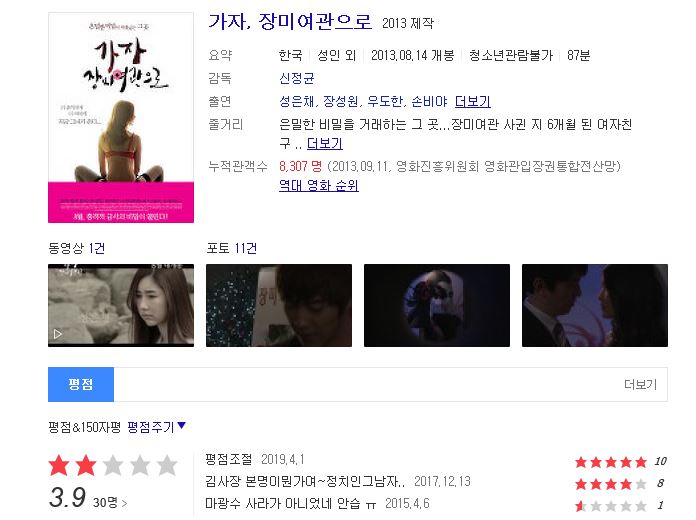
Task: Open actor 장성원's profile
Action: click(341, 102)
